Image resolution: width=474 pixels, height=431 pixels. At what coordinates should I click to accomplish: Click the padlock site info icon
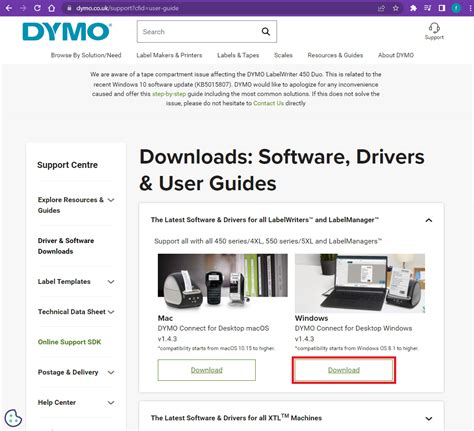pyautogui.click(x=69, y=8)
